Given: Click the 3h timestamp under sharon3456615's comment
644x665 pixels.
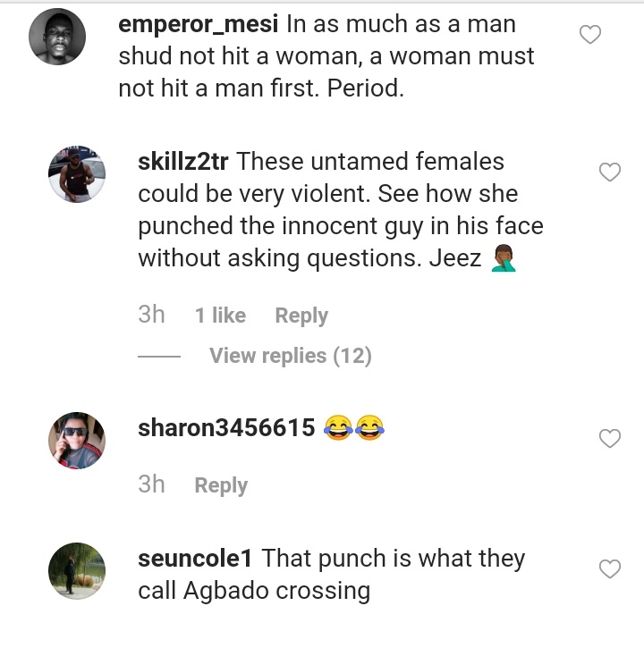Looking at the screenshot, I should coord(151,484).
